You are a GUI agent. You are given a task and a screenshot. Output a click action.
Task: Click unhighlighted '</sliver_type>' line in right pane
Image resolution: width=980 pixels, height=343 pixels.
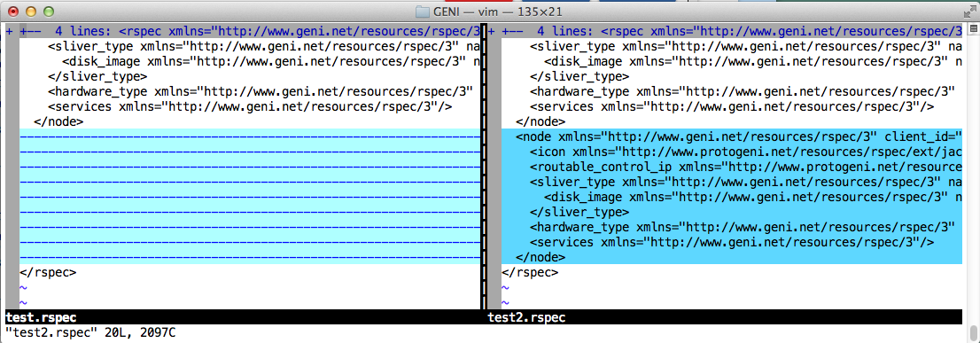click(580, 76)
